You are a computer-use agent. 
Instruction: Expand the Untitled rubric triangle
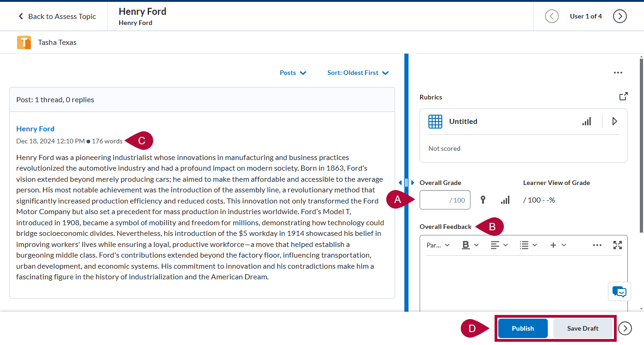coord(614,121)
